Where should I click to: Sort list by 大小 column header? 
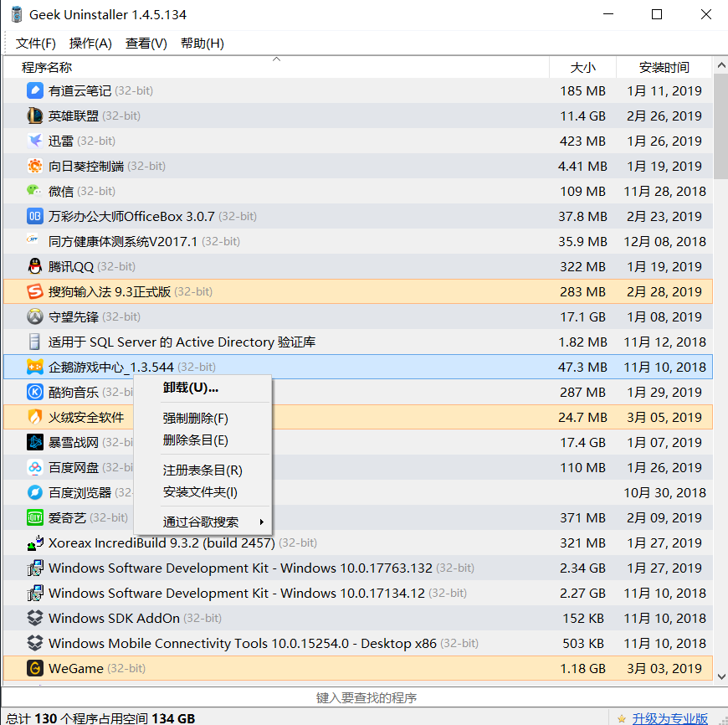point(582,67)
